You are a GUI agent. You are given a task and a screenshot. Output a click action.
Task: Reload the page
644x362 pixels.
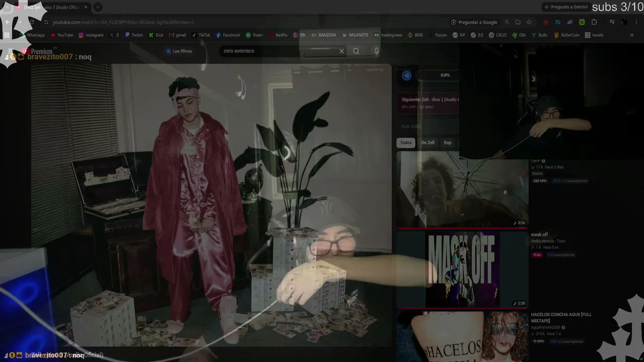[32, 22]
